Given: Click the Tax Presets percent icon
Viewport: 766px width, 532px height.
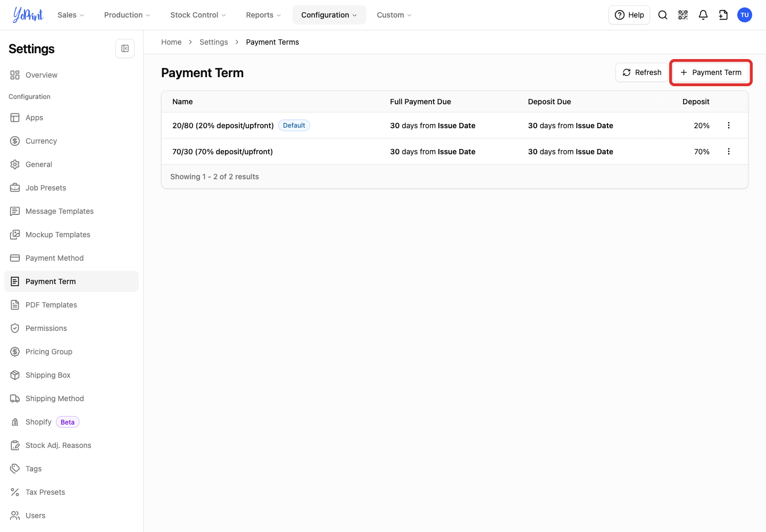Looking at the screenshot, I should tap(15, 492).
